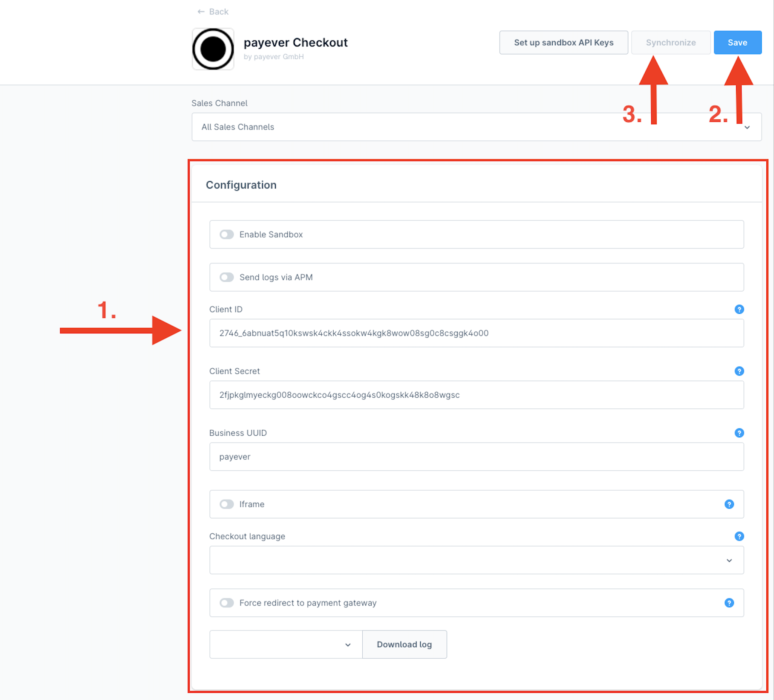
Task: Open help icon for Client Secret
Action: pos(739,371)
